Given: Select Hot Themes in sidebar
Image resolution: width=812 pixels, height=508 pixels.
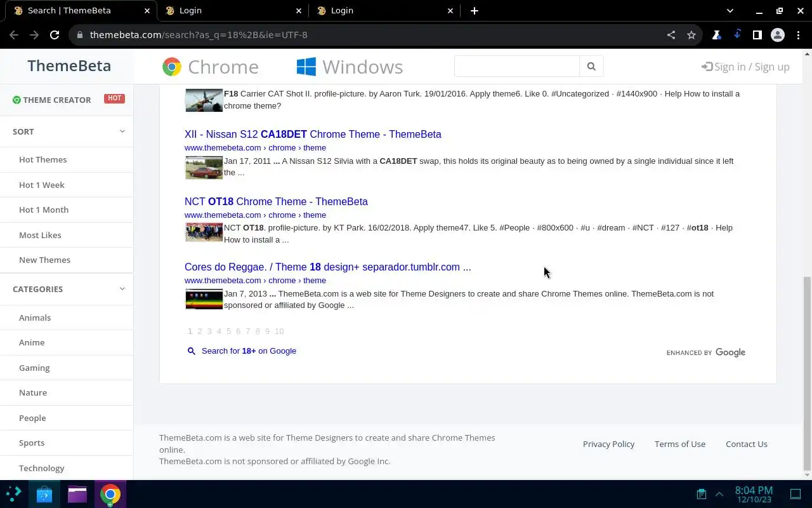Looking at the screenshot, I should point(43,160).
